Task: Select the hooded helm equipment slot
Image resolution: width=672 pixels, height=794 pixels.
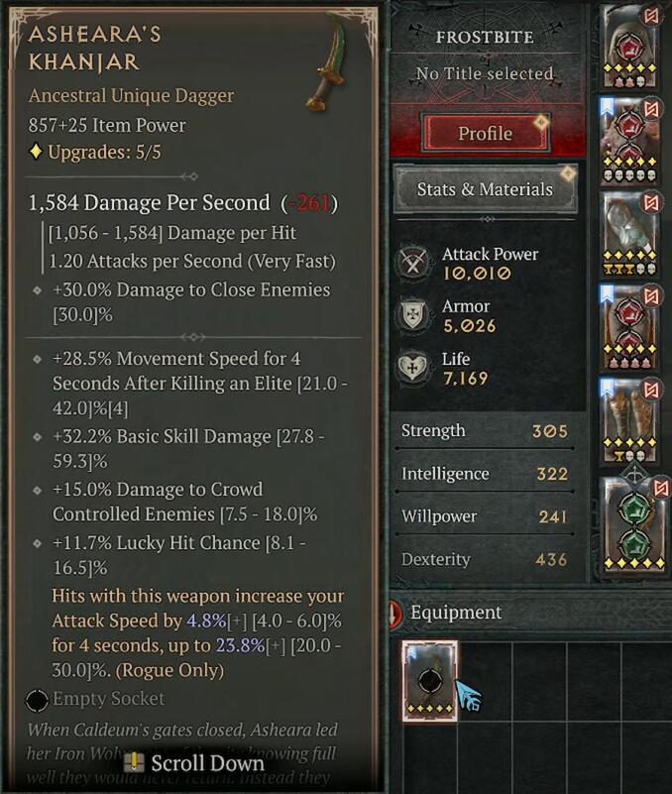Action: click(x=631, y=47)
